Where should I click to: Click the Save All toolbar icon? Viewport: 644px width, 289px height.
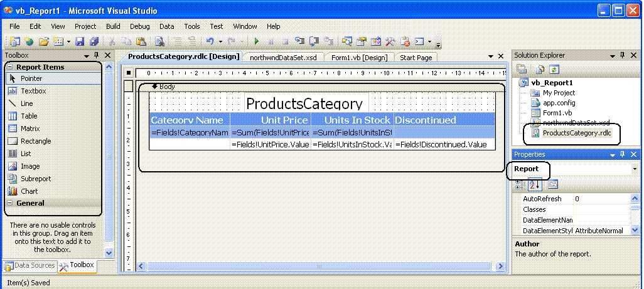point(94,41)
